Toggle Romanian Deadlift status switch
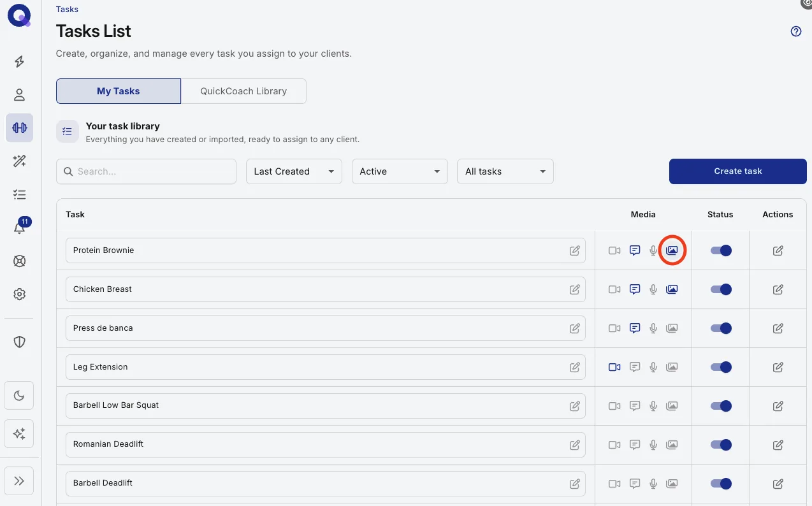 pos(721,445)
